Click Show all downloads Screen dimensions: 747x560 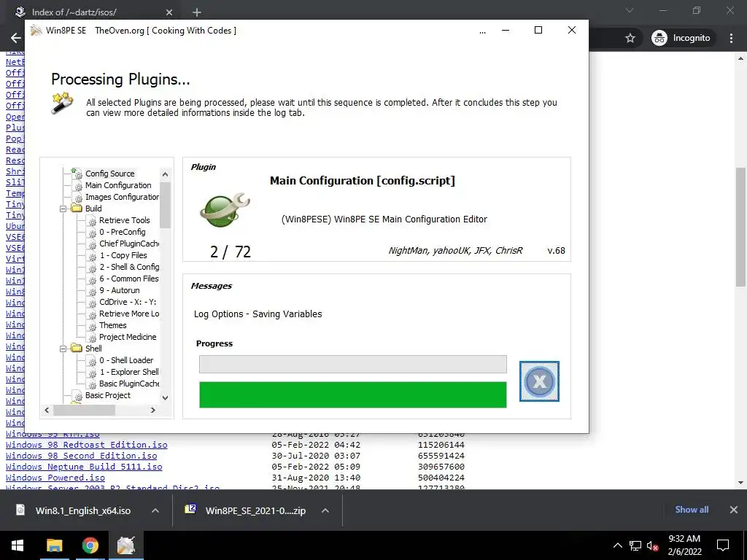(692, 510)
